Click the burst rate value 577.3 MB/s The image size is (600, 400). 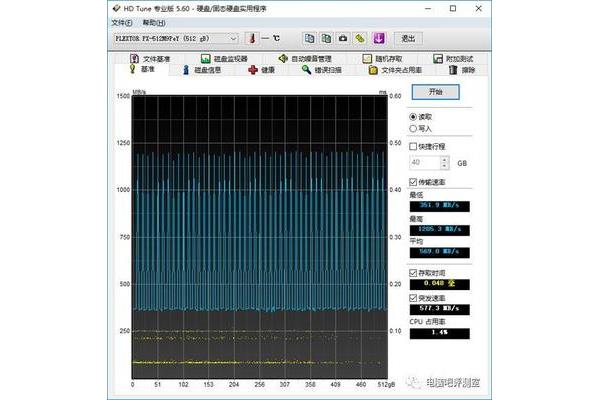[440, 309]
